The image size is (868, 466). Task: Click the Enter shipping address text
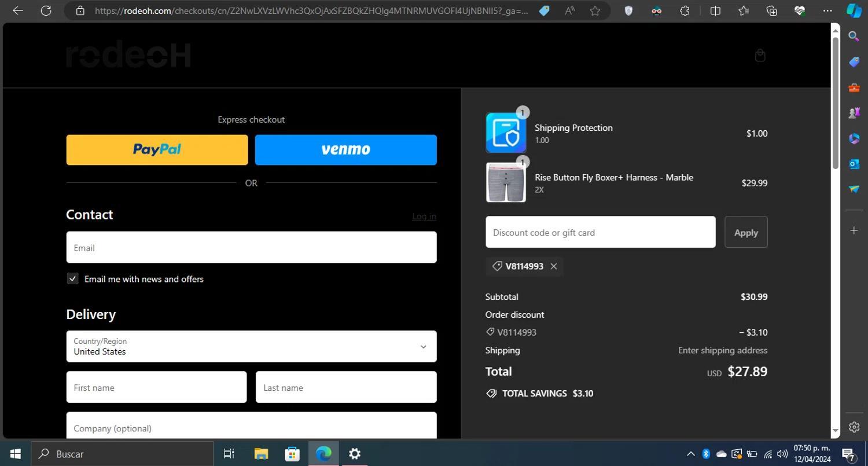point(723,350)
